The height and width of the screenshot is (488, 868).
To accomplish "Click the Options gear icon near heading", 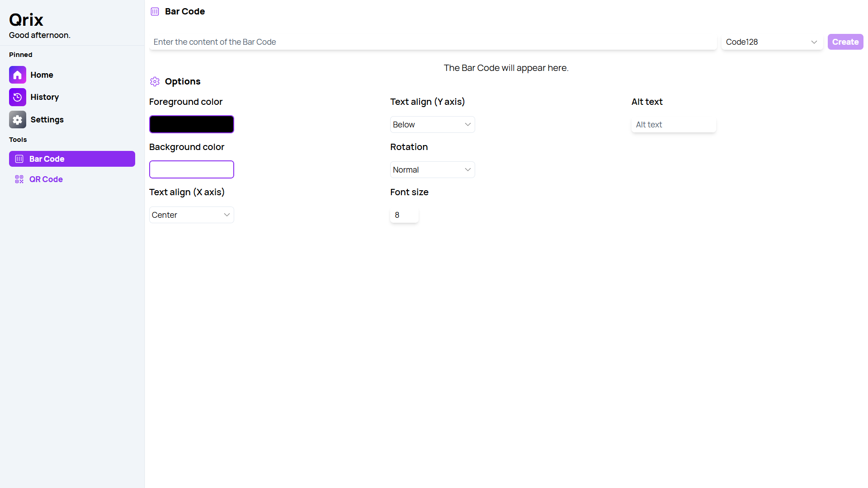I will pyautogui.click(x=155, y=81).
